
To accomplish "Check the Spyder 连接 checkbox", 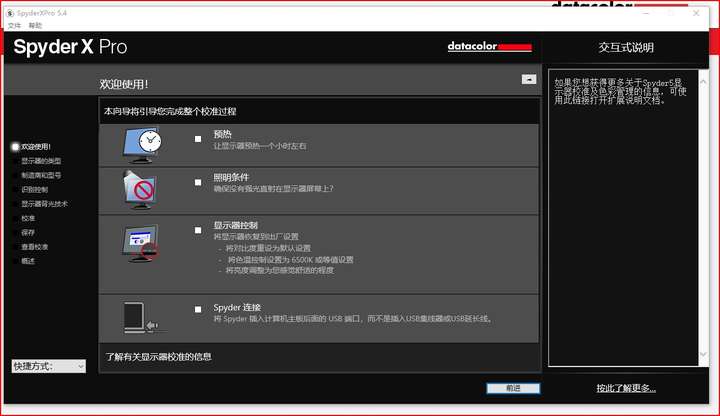I will point(198,309).
